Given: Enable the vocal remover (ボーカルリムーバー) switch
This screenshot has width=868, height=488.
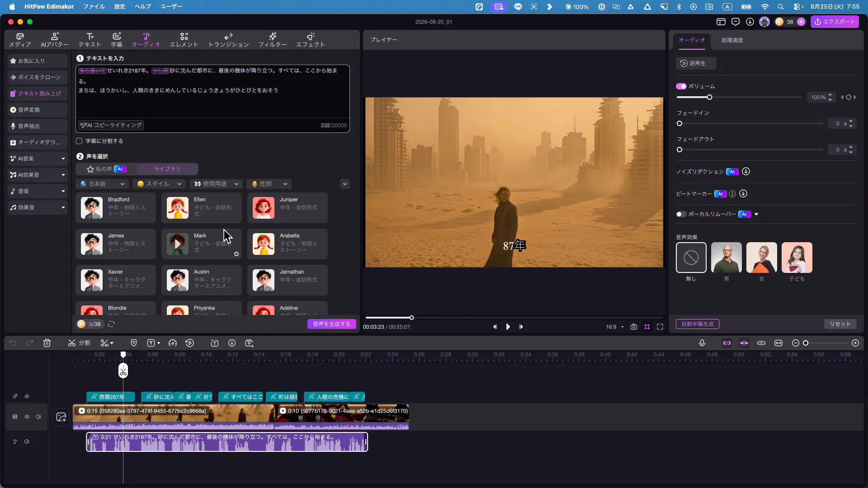Looking at the screenshot, I should click(x=681, y=214).
